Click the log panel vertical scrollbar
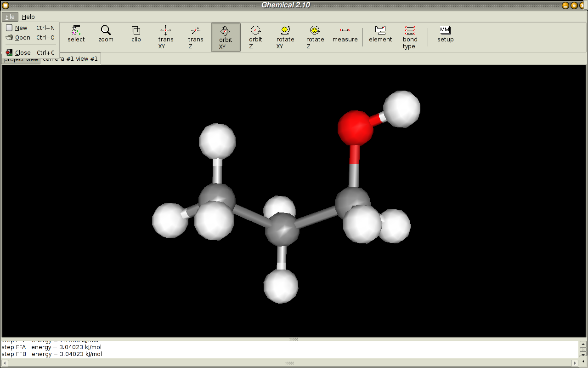Image resolution: width=588 pixels, height=368 pixels. point(583,349)
